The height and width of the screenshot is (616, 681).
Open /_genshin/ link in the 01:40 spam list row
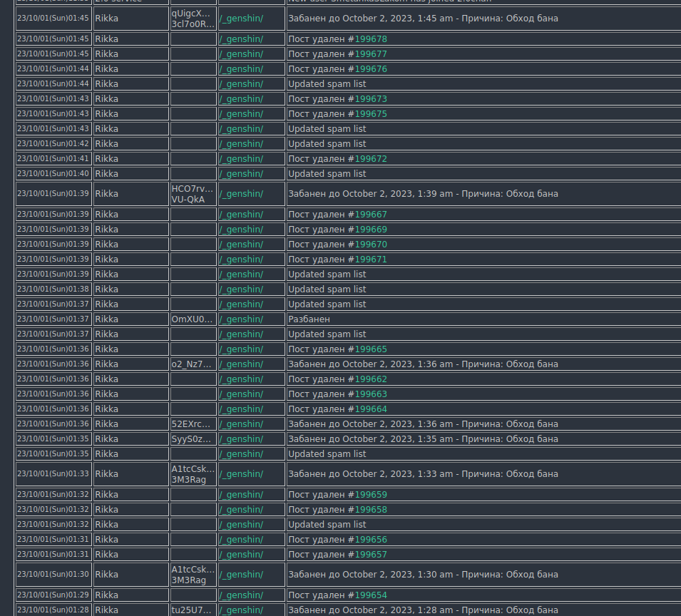[x=241, y=174]
